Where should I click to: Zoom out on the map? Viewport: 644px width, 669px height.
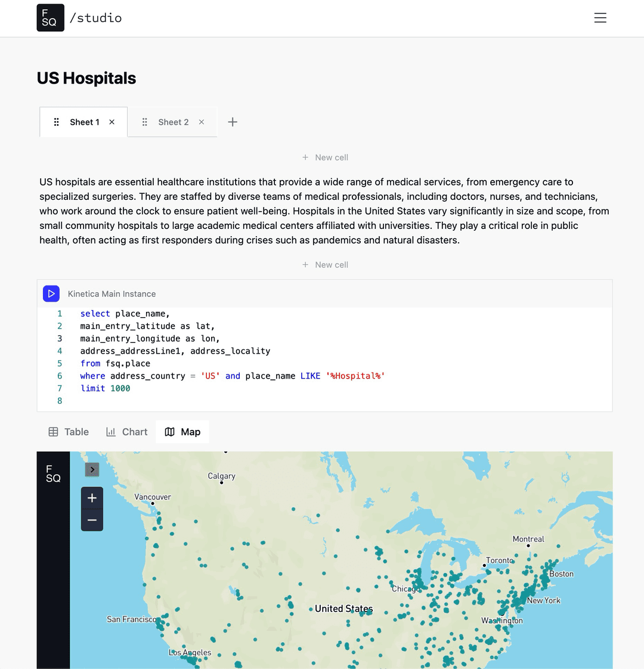pyautogui.click(x=92, y=520)
